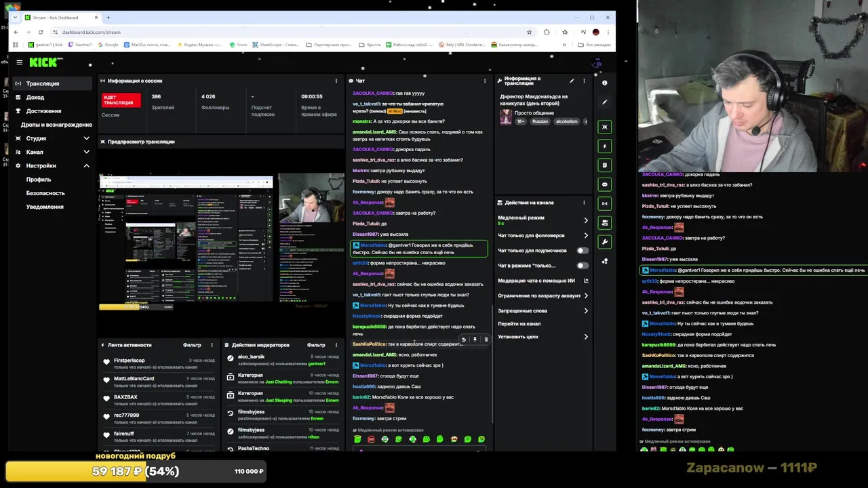Open gantver1 Kick bookmark

(x=45, y=45)
